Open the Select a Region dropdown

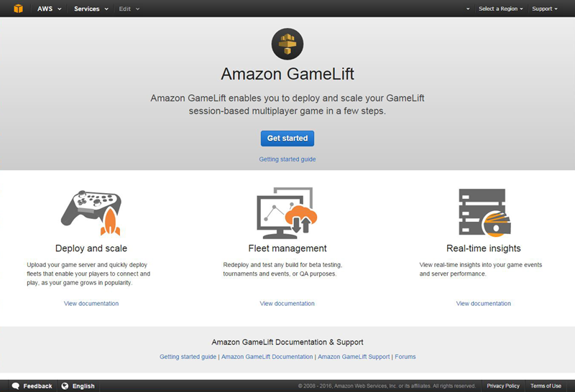(x=500, y=9)
